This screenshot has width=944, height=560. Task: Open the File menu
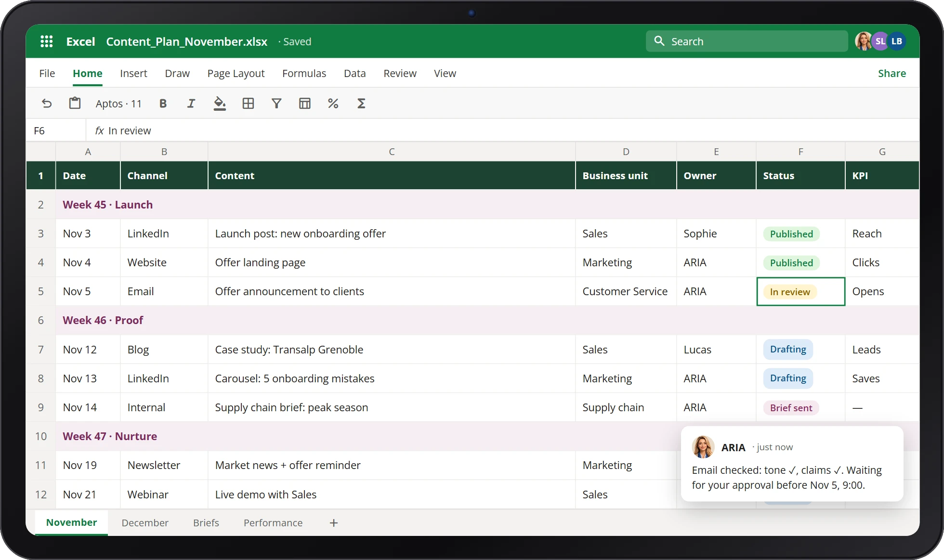click(47, 73)
